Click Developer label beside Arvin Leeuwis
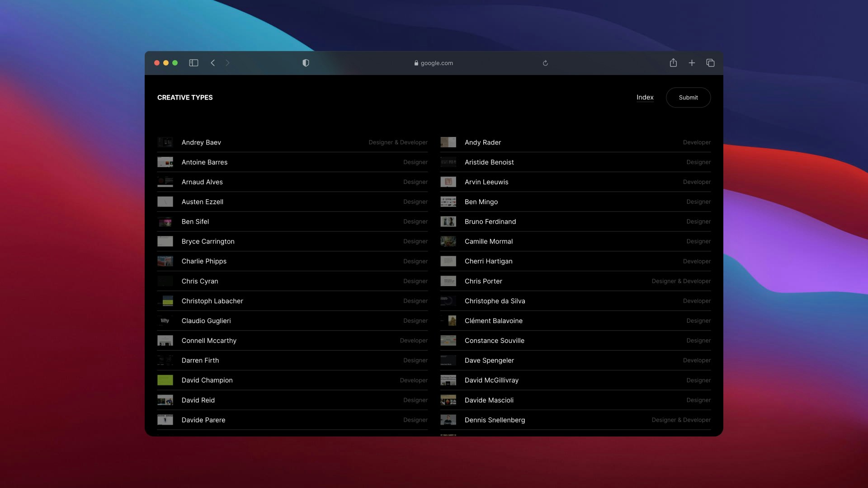The height and width of the screenshot is (488, 868). tap(697, 182)
